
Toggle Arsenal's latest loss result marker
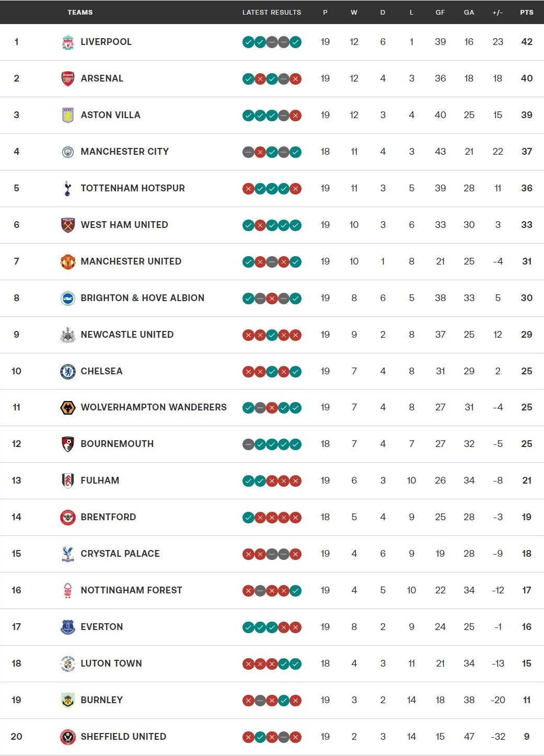click(x=296, y=78)
